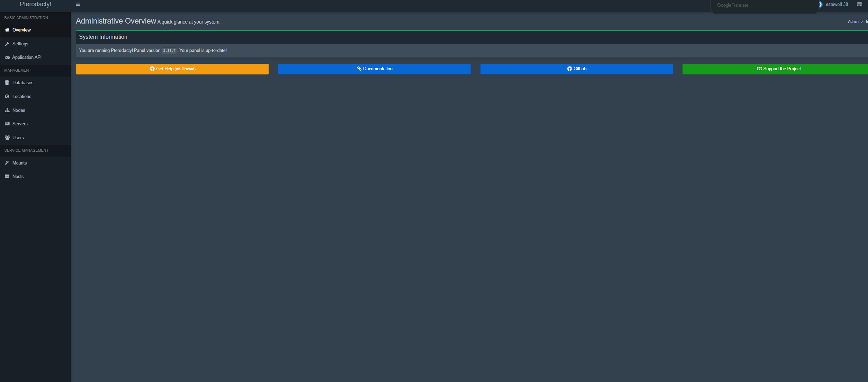
Task: Open Users management page
Action: [36, 138]
